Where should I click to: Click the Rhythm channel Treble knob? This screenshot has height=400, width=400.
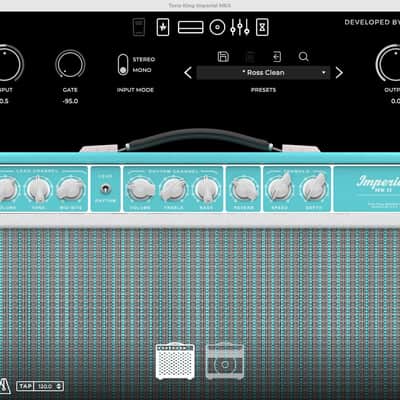[173, 189]
